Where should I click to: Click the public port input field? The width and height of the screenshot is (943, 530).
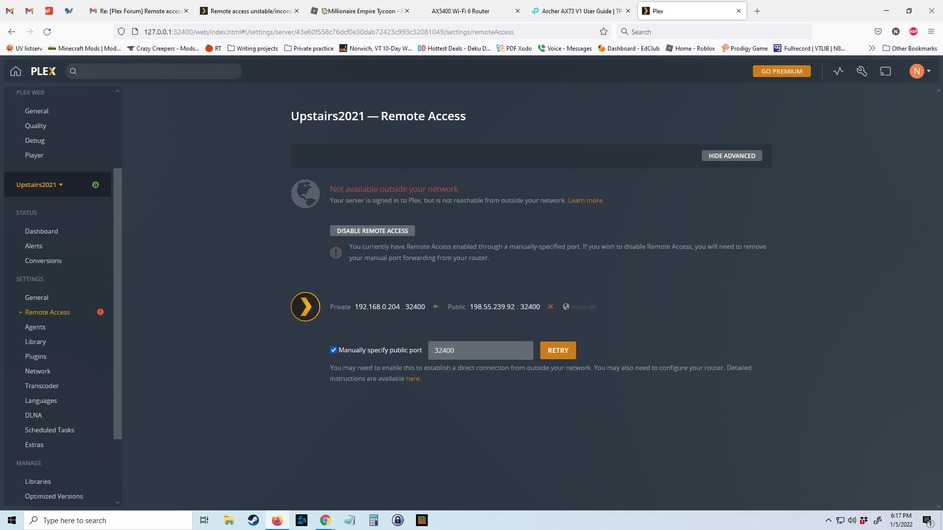[x=481, y=350]
